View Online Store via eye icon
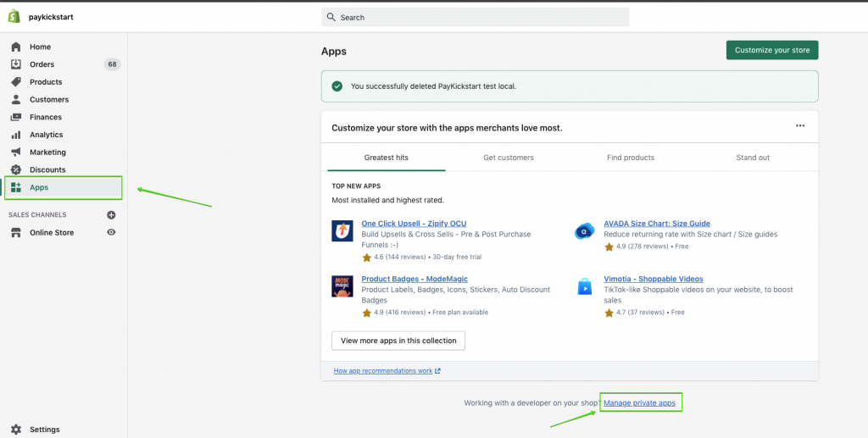 click(x=111, y=232)
